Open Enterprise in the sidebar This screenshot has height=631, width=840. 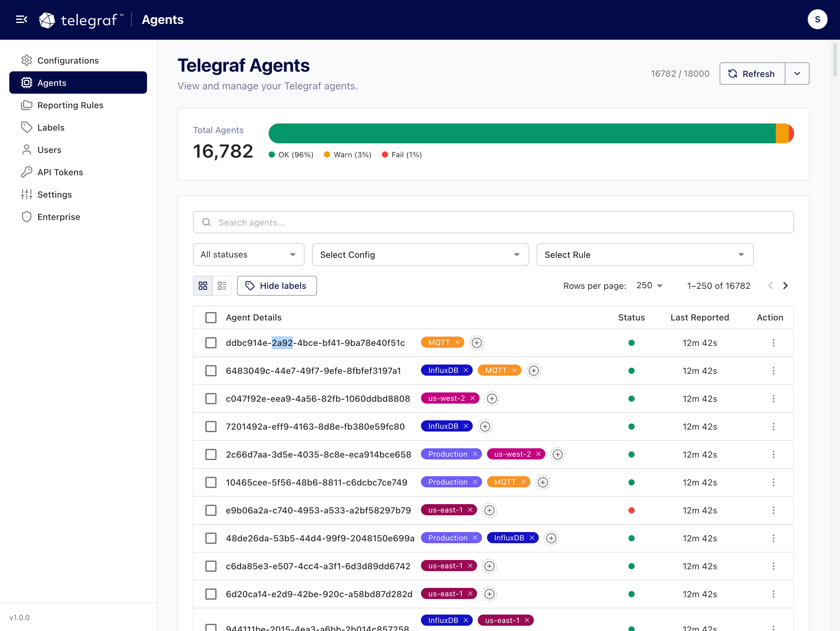point(78,217)
